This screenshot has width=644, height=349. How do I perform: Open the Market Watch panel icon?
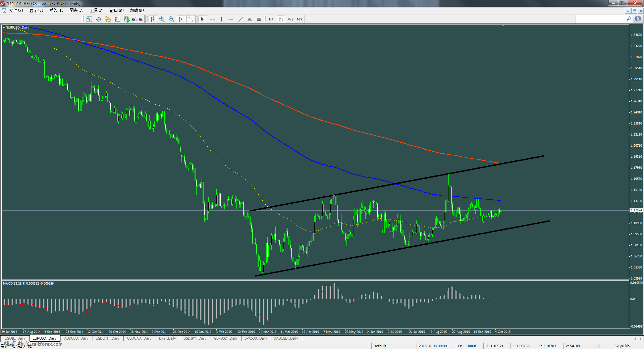(x=89, y=19)
